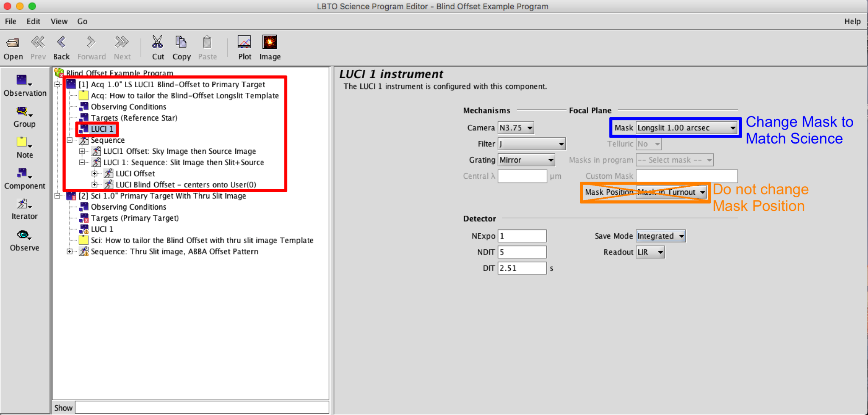
Task: Collapse observation [1] tree node
Action: (x=58, y=84)
